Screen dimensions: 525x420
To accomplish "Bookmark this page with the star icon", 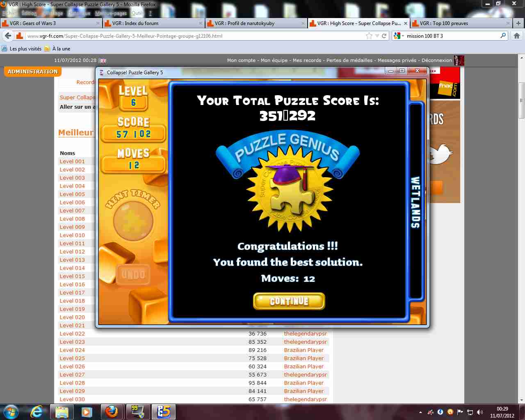I will pyautogui.click(x=369, y=36).
